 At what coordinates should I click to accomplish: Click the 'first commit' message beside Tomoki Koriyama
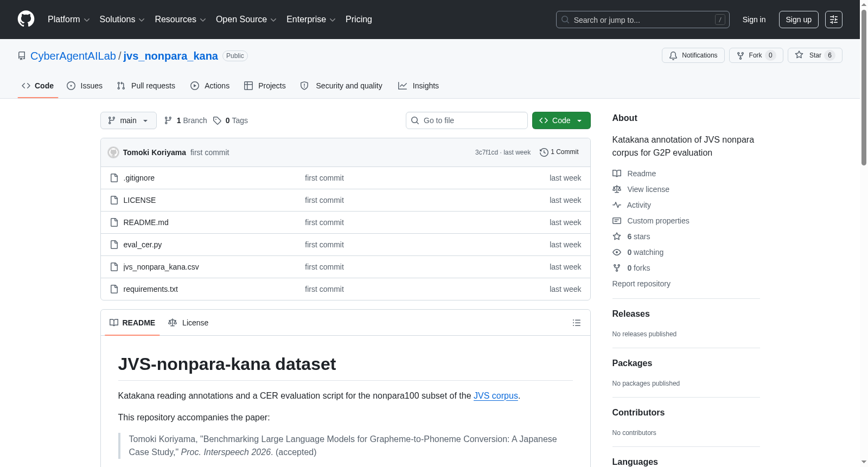209,152
